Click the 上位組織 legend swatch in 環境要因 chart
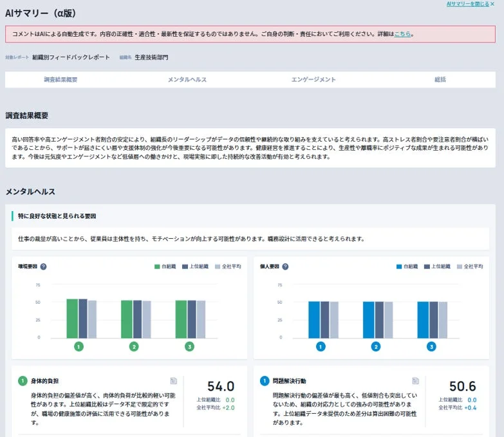The height and width of the screenshot is (437, 504). [x=185, y=266]
